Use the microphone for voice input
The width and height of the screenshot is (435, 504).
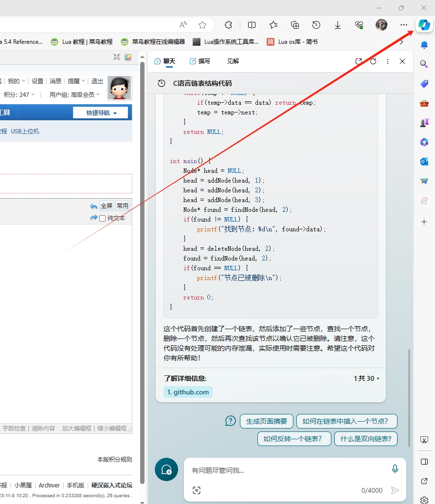coord(395,469)
